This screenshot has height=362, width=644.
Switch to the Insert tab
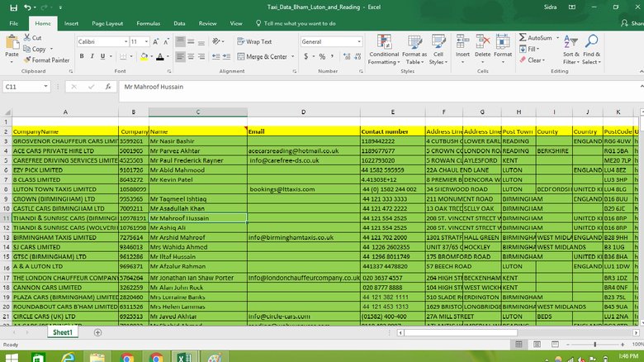pos(71,23)
